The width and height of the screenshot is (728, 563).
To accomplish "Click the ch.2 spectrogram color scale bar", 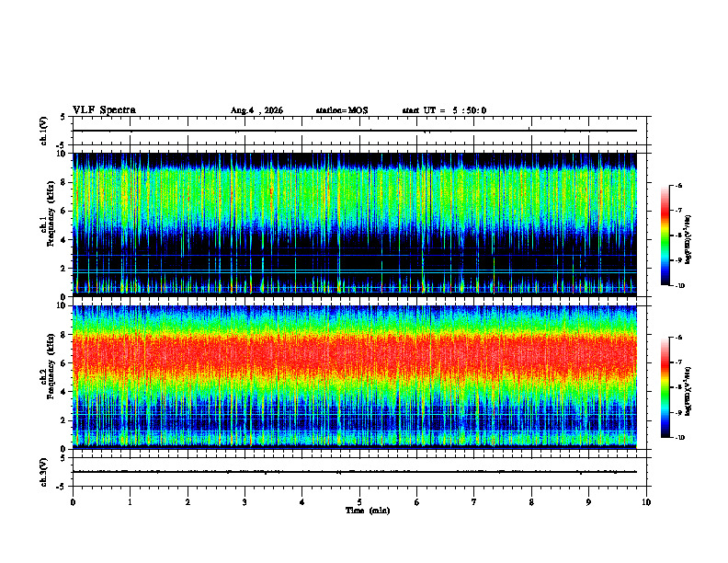I will (x=665, y=387).
